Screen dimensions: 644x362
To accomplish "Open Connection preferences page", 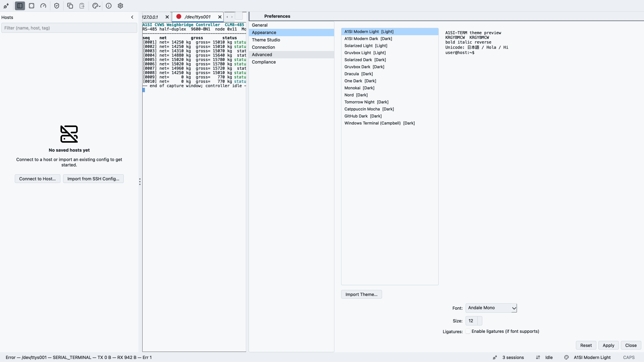I will click(291, 47).
